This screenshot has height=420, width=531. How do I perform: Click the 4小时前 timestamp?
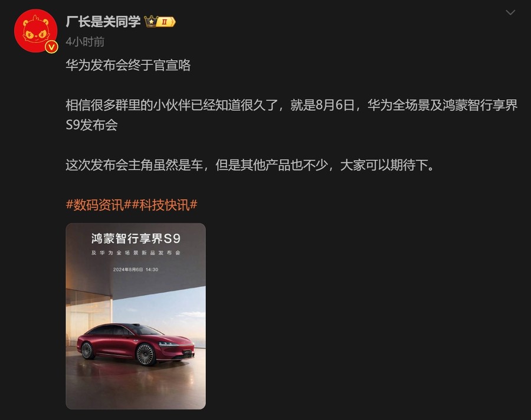coord(85,42)
